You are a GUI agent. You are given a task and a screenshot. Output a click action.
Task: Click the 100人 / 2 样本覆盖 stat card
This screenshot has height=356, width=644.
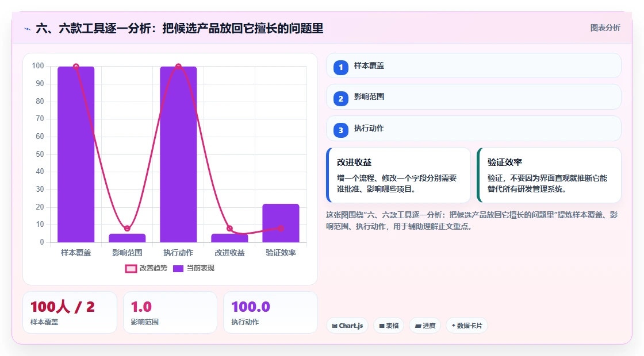[x=70, y=312]
